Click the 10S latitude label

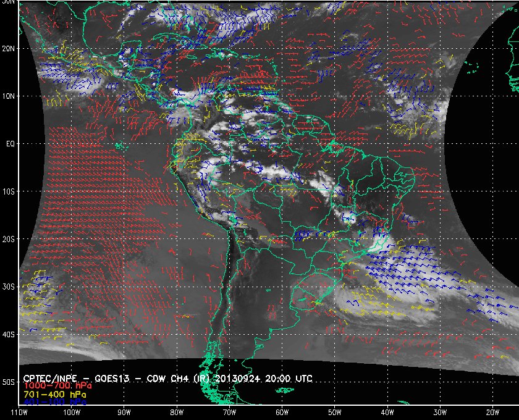9,191
